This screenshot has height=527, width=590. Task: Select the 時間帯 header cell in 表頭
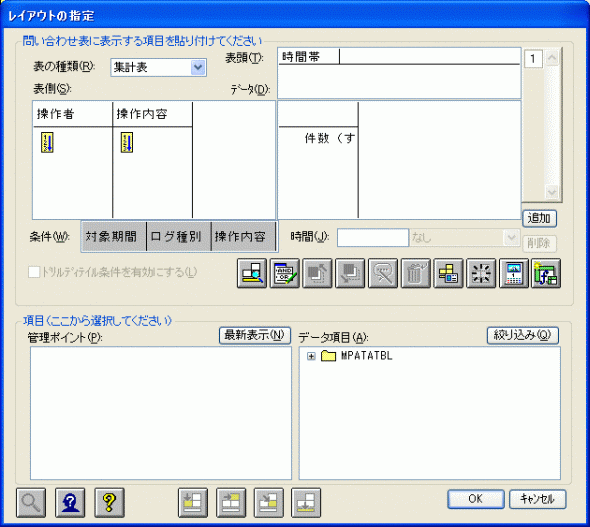pos(309,57)
